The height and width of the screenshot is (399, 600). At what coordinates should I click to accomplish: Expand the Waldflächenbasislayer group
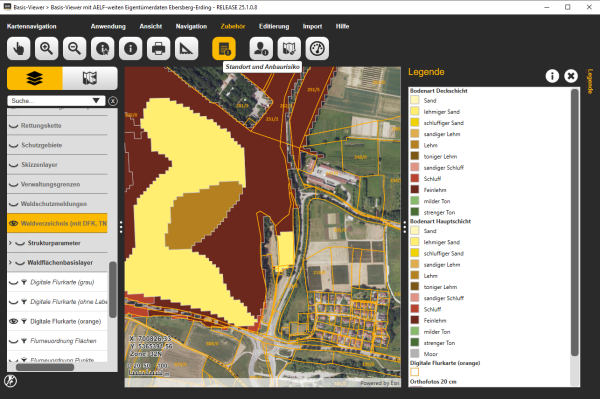click(x=10, y=262)
